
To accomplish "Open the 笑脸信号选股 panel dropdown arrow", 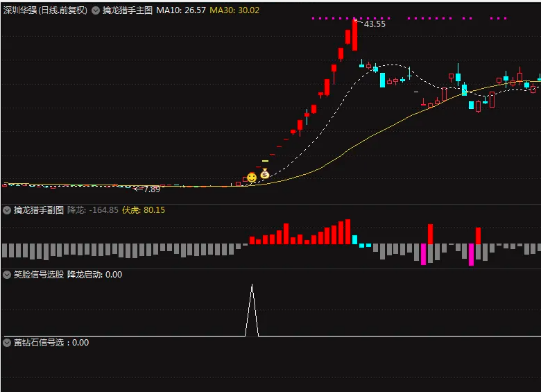I will pyautogui.click(x=7, y=274).
